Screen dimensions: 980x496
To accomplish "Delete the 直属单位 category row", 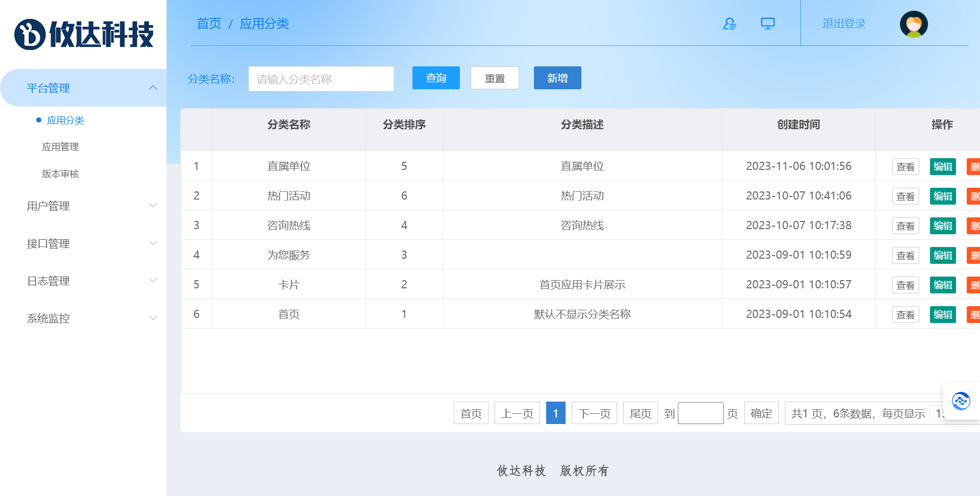I will [974, 166].
